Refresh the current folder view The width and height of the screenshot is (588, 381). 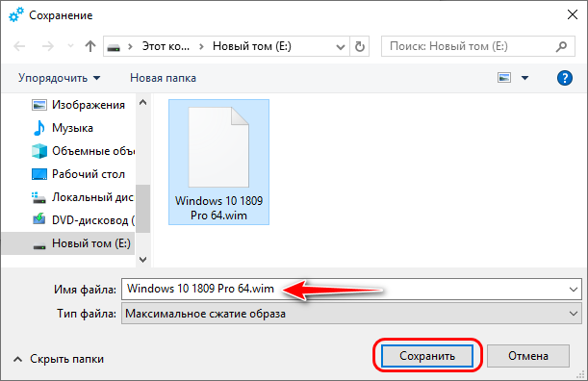(x=360, y=46)
